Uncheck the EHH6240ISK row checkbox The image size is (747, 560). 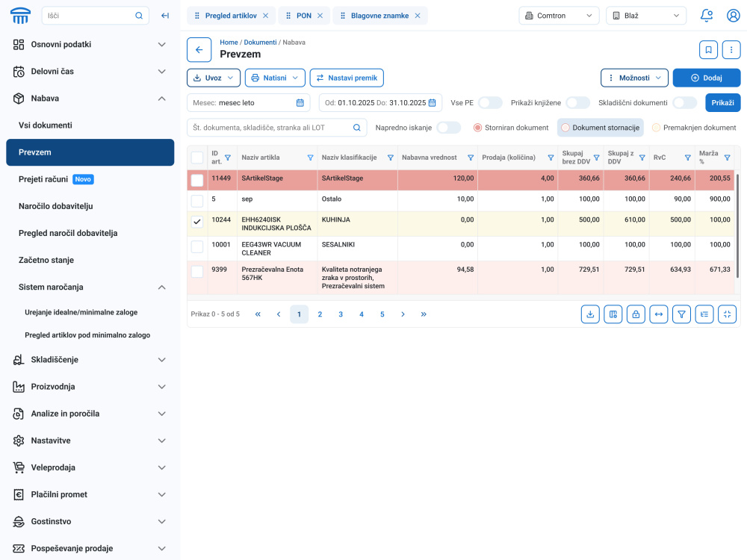[196, 222]
